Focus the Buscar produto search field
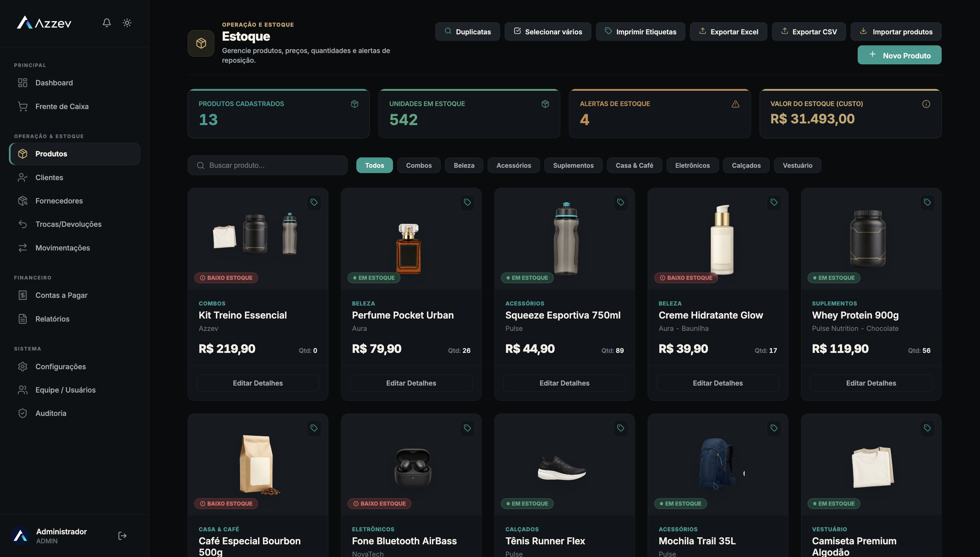 coord(268,165)
